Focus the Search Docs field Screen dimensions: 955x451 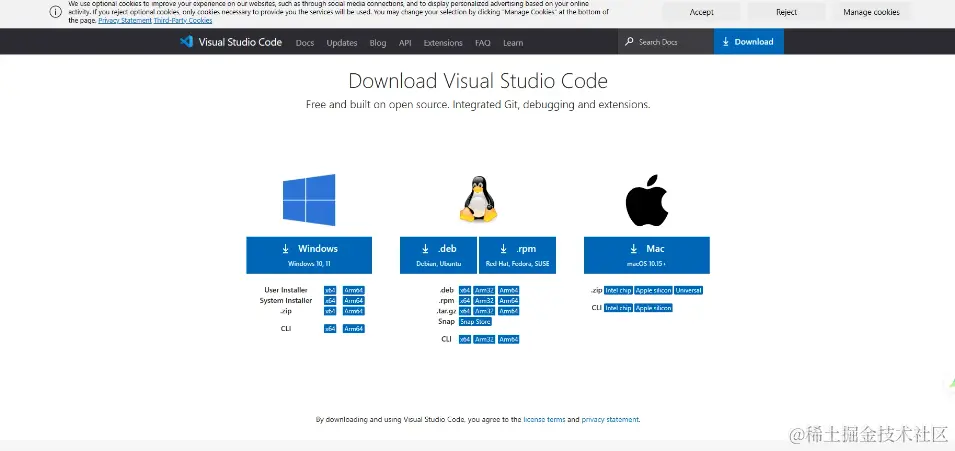pyautogui.click(x=666, y=42)
